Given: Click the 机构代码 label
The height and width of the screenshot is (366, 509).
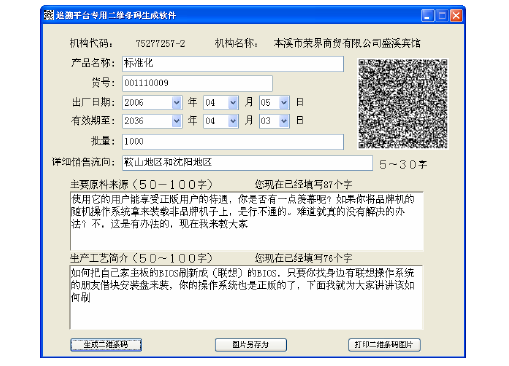Looking at the screenshot, I should [x=91, y=43].
